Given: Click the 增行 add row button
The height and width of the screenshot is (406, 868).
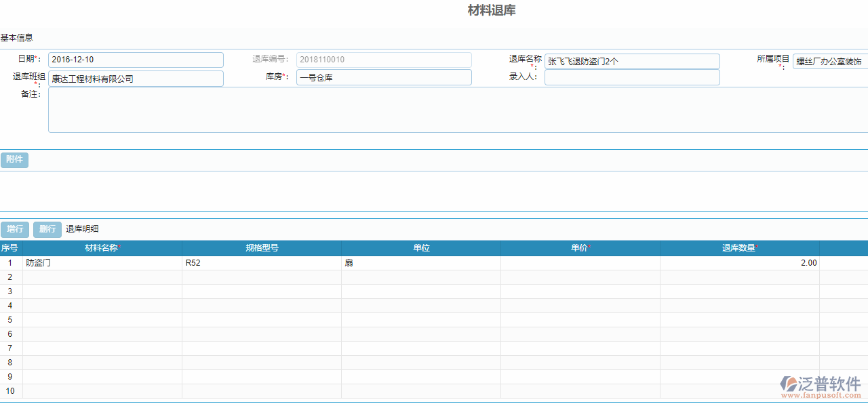Looking at the screenshot, I should pos(15,229).
